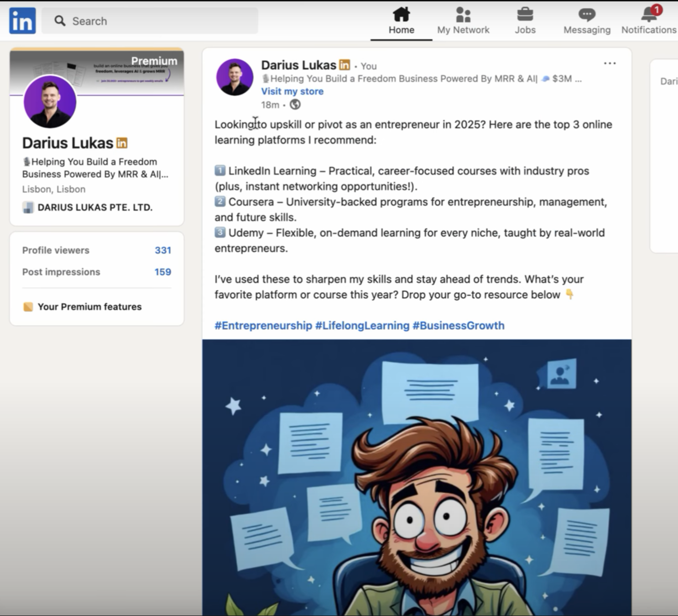
Task: Open Post impressions analytics
Action: [96, 272]
